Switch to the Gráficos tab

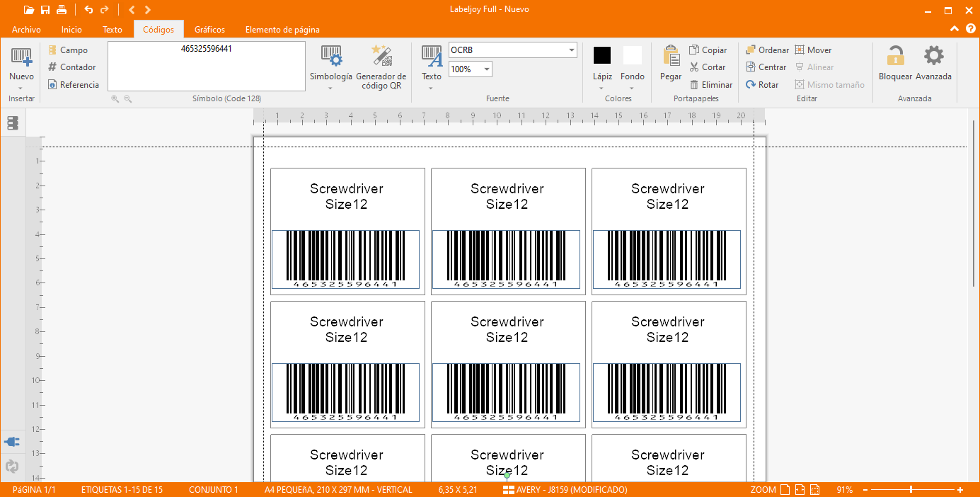click(x=209, y=30)
